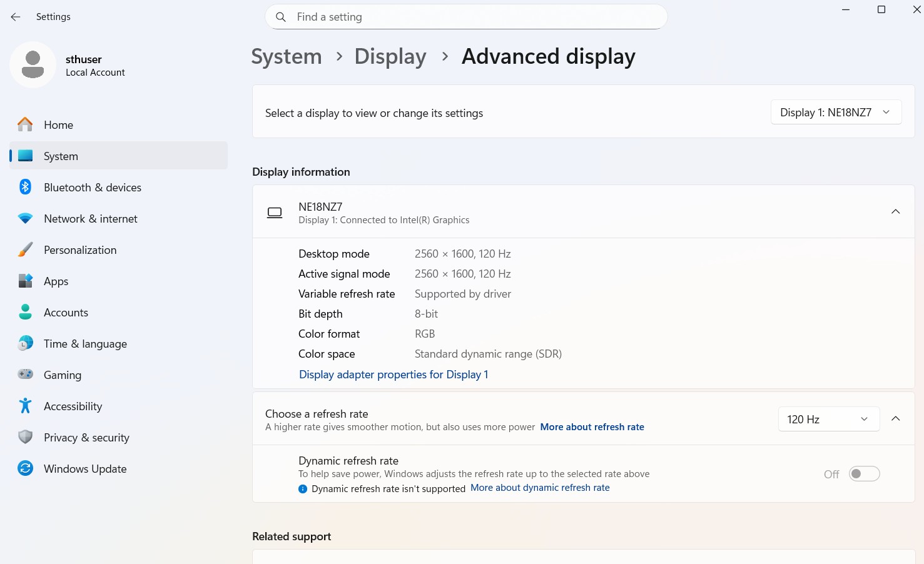Open the 120 Hz refresh rate dropdown
Viewport: 924px width, 564px height.
828,420
